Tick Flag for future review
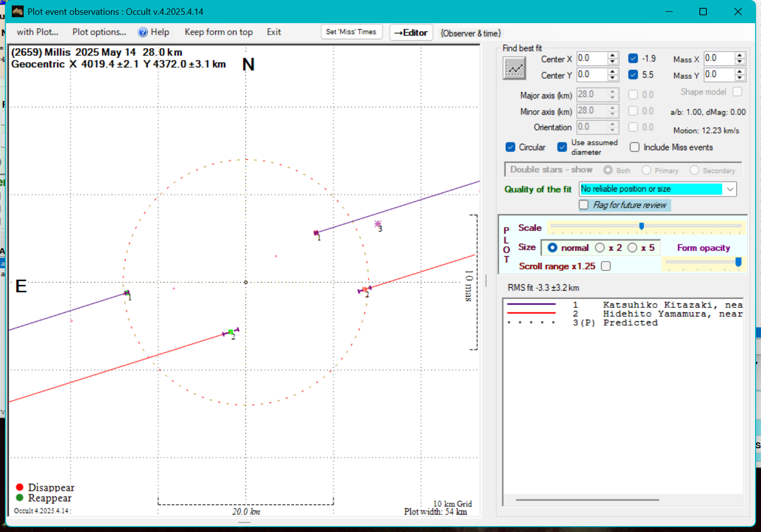 coord(584,205)
